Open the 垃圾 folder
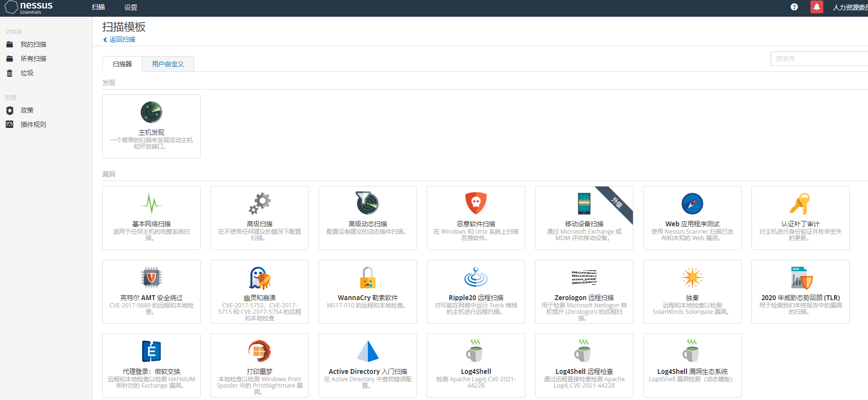Viewport: 868px width, 400px height. pyautogui.click(x=27, y=73)
